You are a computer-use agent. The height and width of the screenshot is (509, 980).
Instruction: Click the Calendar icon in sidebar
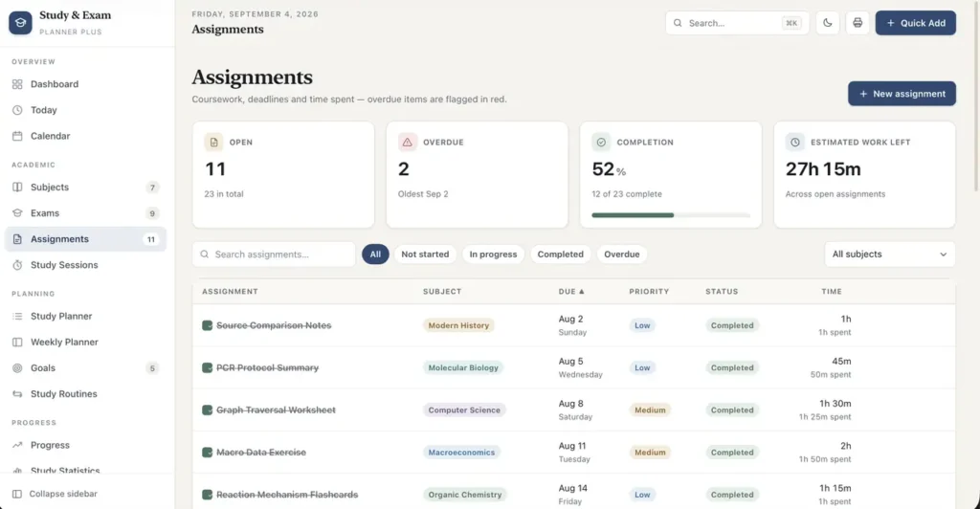[x=17, y=136]
